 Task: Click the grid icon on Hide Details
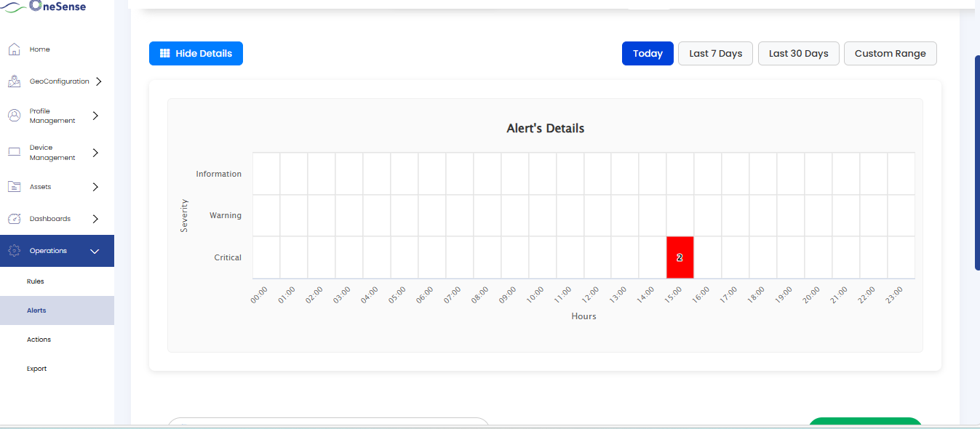pyautogui.click(x=165, y=53)
